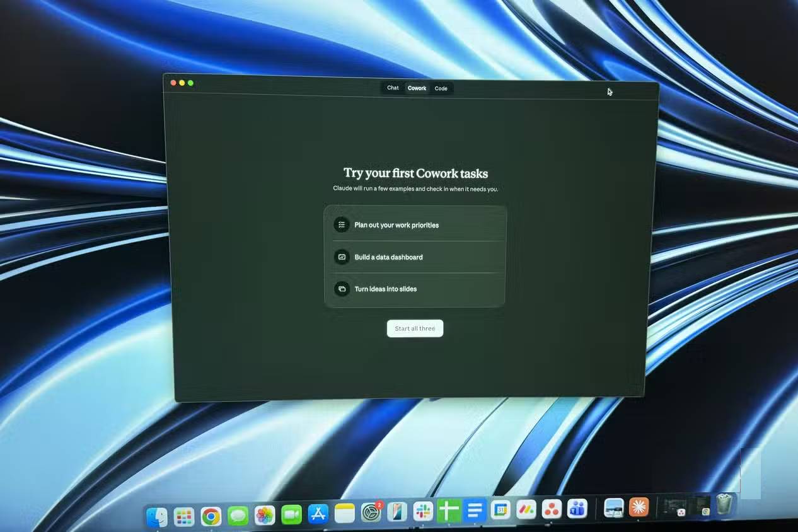This screenshot has width=798, height=532.
Task: Launch Google Chrome from the dock
Action: tap(211, 516)
